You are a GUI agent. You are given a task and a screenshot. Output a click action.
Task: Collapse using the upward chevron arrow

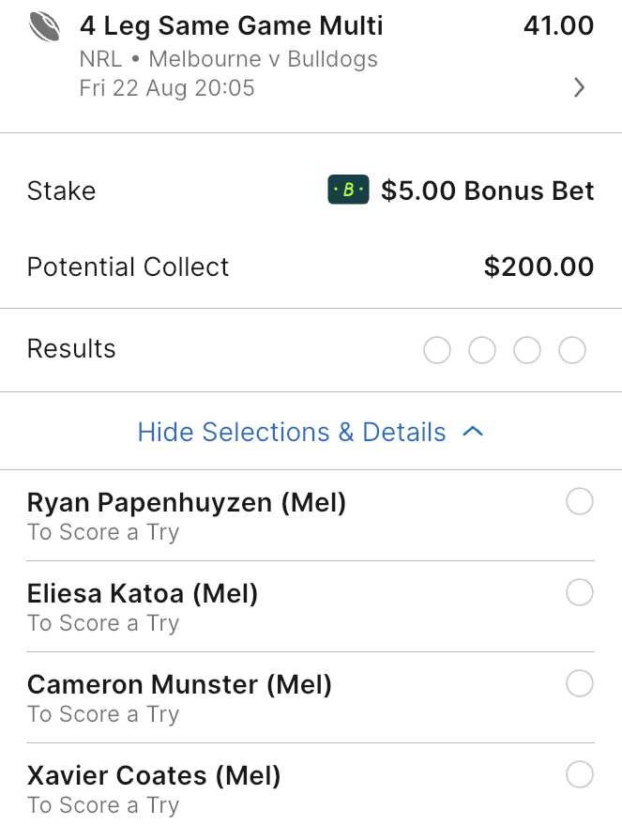click(x=474, y=432)
